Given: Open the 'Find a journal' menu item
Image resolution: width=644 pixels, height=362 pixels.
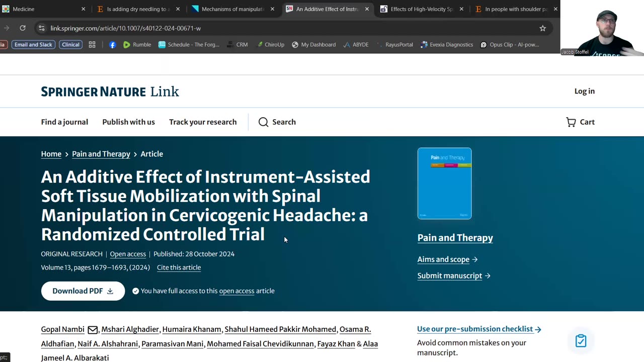Looking at the screenshot, I should point(64,122).
